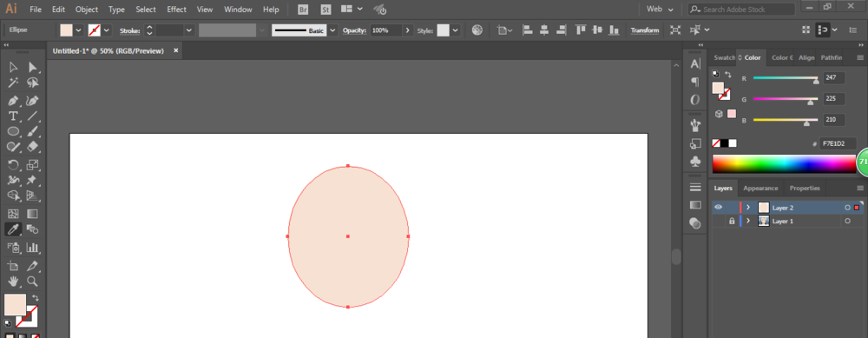Open the graphic Style dropdown
The height and width of the screenshot is (338, 868).
click(456, 30)
